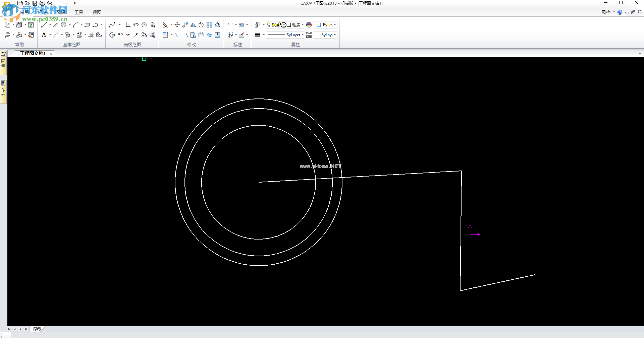This screenshot has width=644, height=338.
Task: Click the Erase (brush) tool
Action: [x=165, y=25]
